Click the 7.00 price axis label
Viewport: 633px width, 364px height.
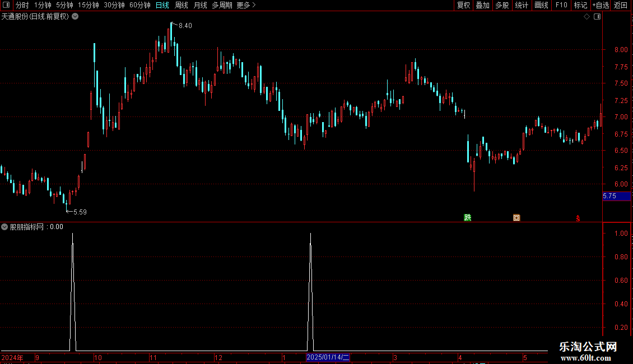coord(621,117)
